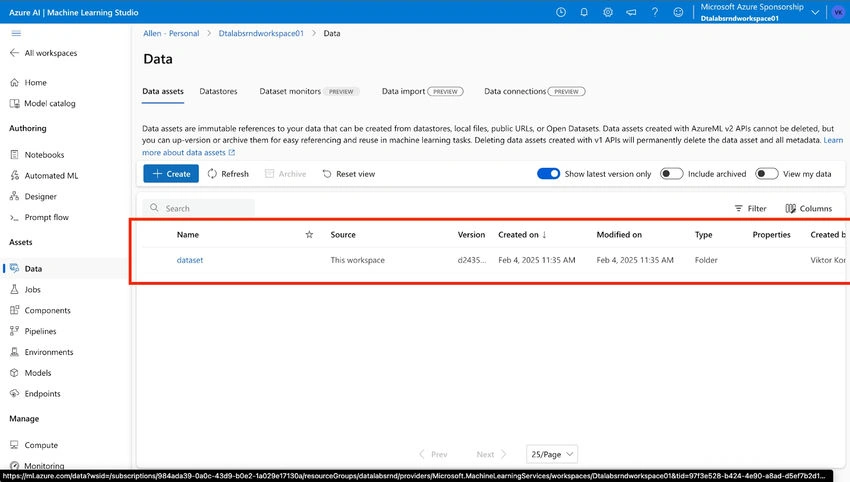Toggle Include archived switch
The image size is (850, 482).
[x=671, y=173]
